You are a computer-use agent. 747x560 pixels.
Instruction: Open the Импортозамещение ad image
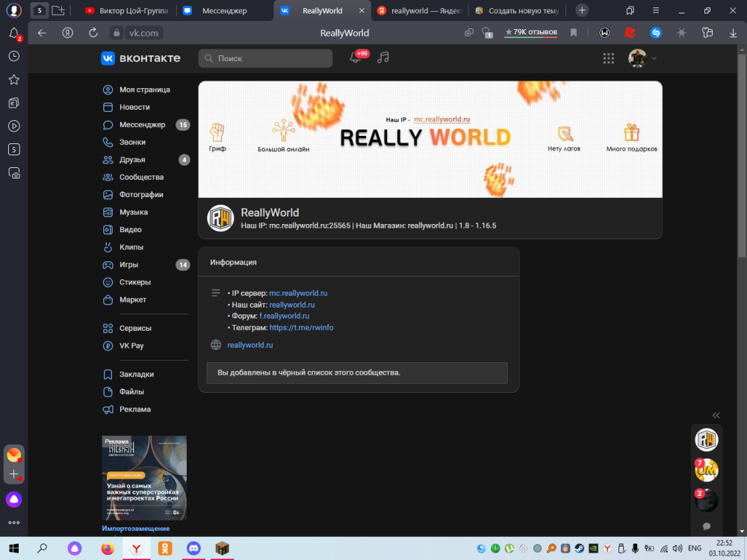tap(144, 478)
